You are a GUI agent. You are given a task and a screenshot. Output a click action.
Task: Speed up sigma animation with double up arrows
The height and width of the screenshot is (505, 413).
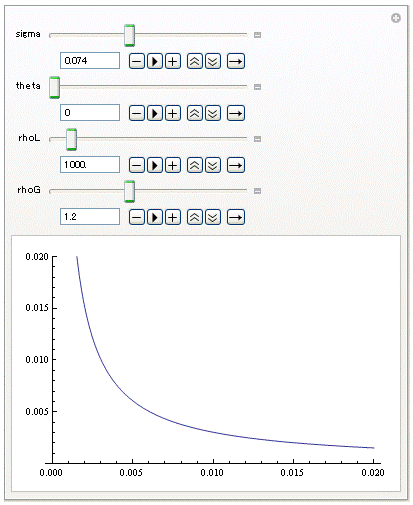pyautogui.click(x=195, y=61)
